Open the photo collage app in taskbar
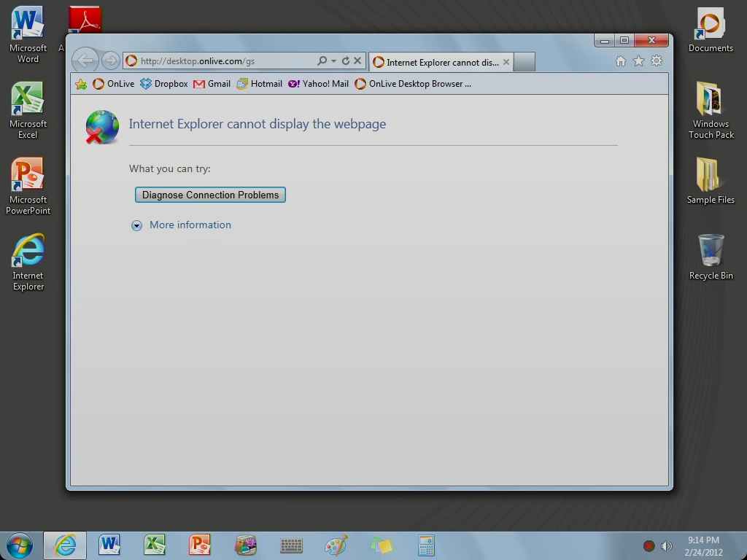The height and width of the screenshot is (560, 747). [245, 545]
